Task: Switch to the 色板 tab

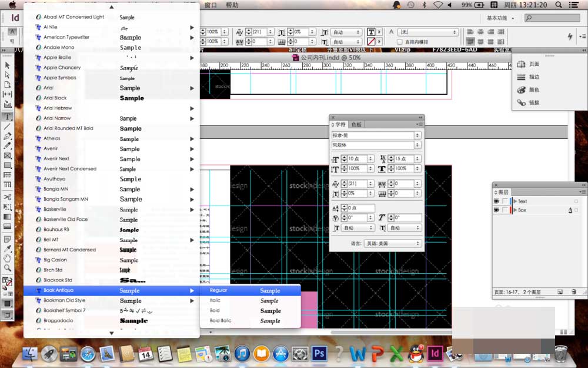Action: point(356,125)
